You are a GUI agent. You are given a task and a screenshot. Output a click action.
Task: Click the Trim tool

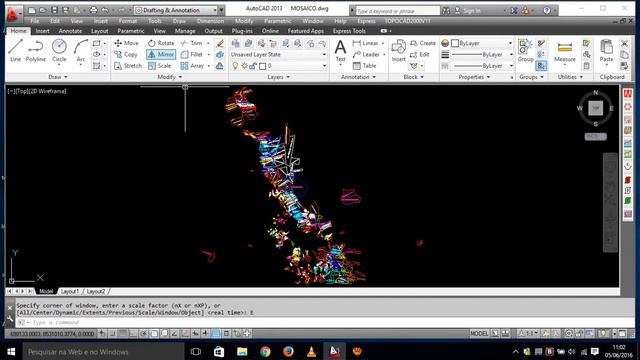[192, 43]
